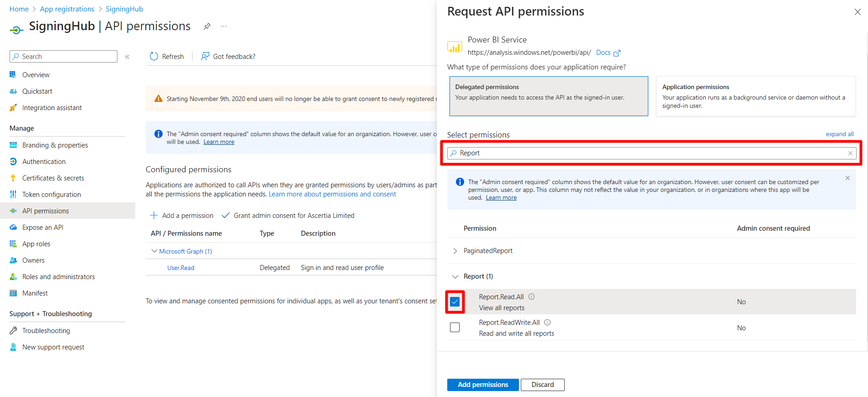Click the pin icon next to API permissions title
This screenshot has width=868, height=397.
click(207, 26)
